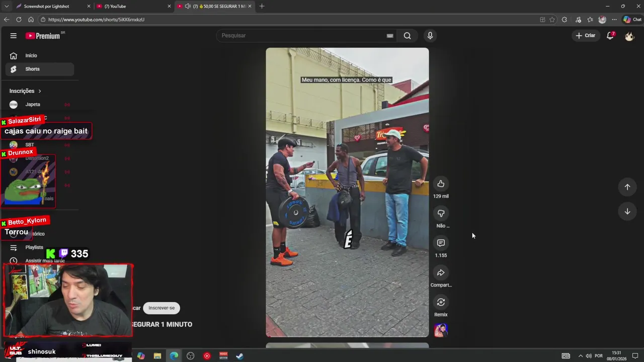Go back in browser history
This screenshot has width=644, height=362.
(x=6, y=20)
